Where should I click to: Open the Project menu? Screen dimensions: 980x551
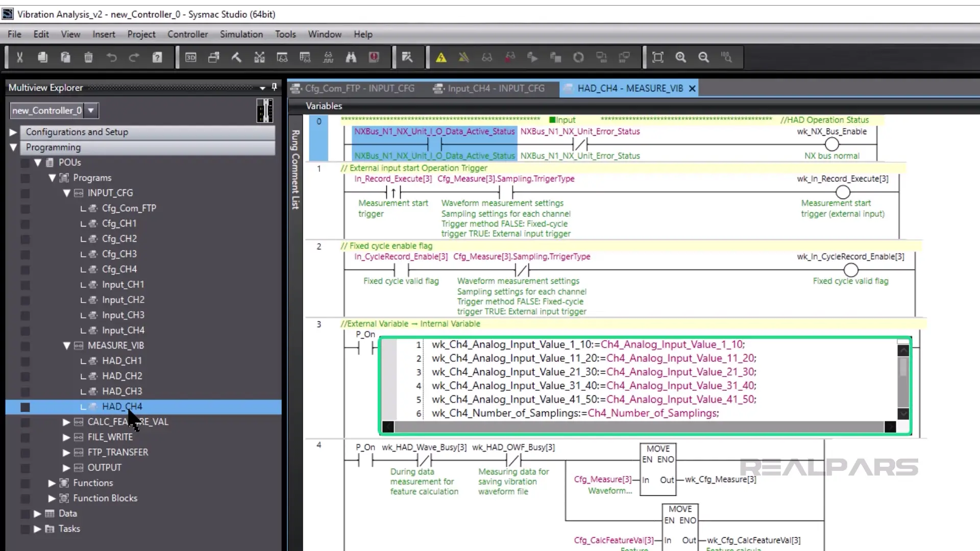[x=141, y=34]
